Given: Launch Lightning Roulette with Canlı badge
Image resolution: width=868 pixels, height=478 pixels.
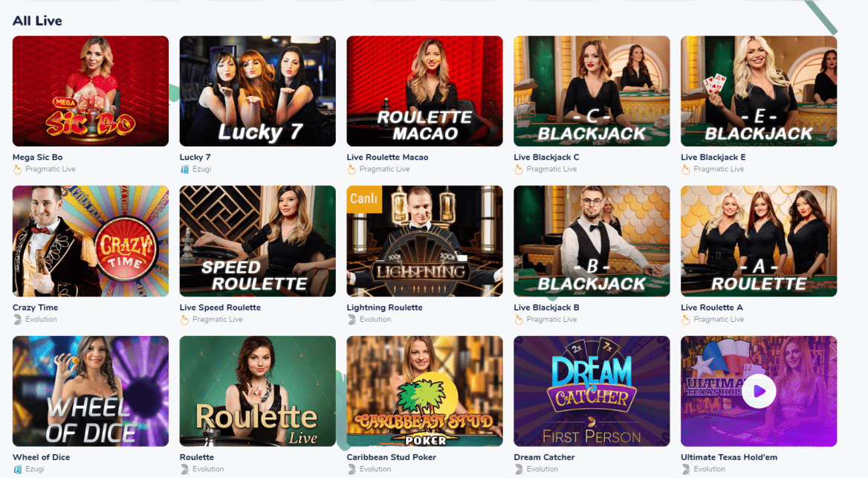Looking at the screenshot, I should point(424,241).
